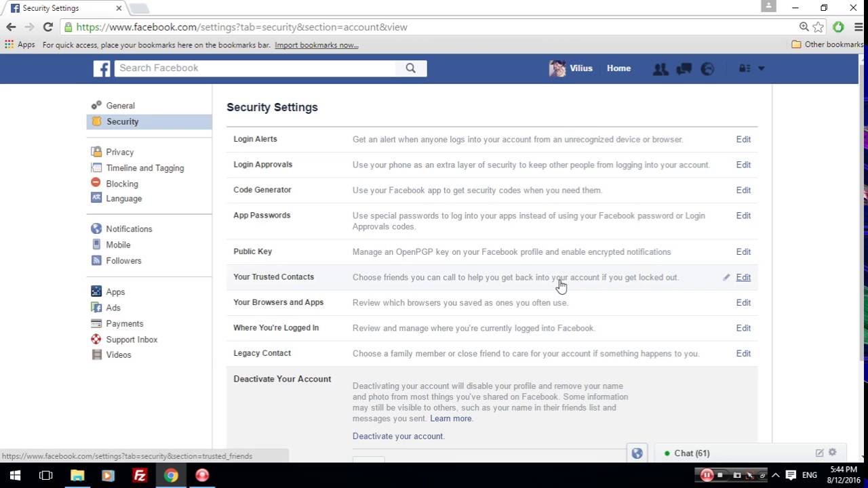Open Followers settings

pyautogui.click(x=123, y=261)
